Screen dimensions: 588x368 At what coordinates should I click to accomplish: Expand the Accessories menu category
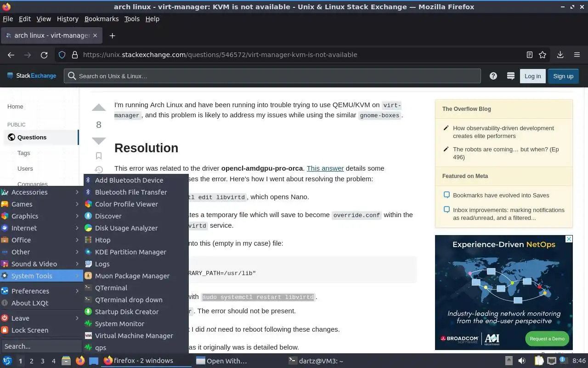(41, 192)
